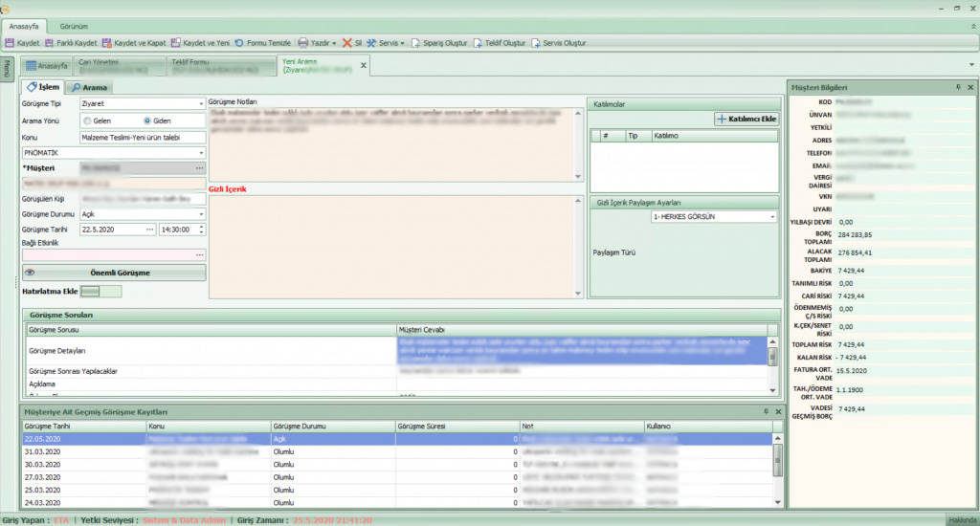The image size is (980, 526).
Task: Click Gizli İçerik text area
Action: [x=391, y=247]
